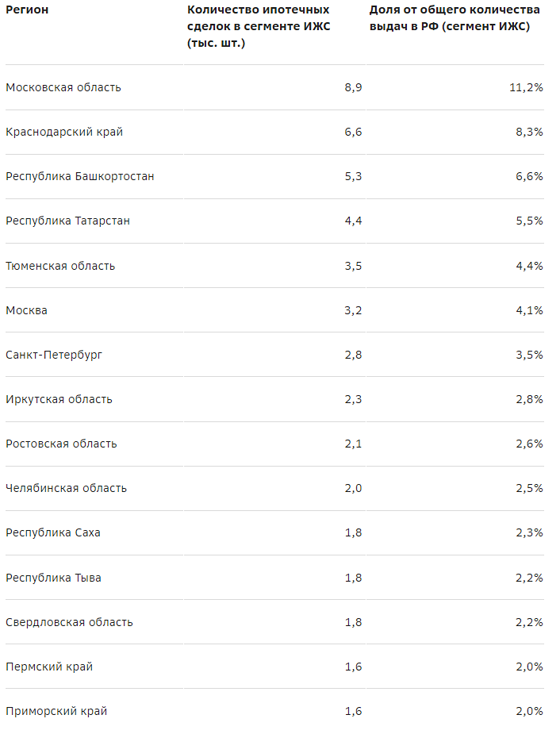Select the Республика Саха row label
Image resolution: width=560 pixels, height=734 pixels.
pyautogui.click(x=53, y=532)
